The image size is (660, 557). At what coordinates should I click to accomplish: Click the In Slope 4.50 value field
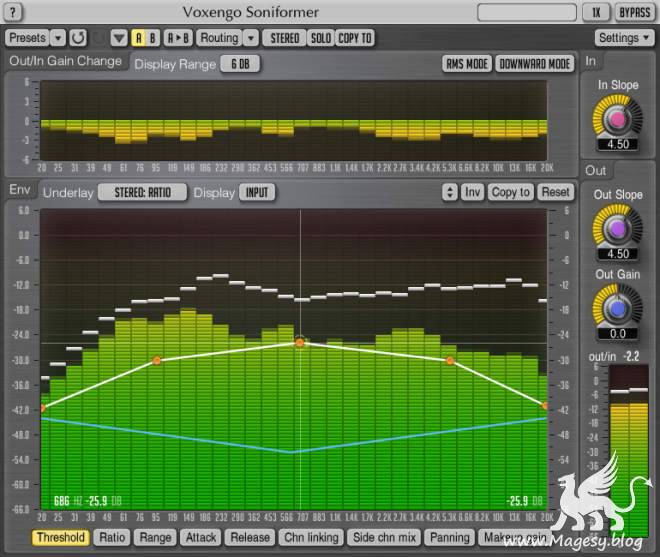618,144
